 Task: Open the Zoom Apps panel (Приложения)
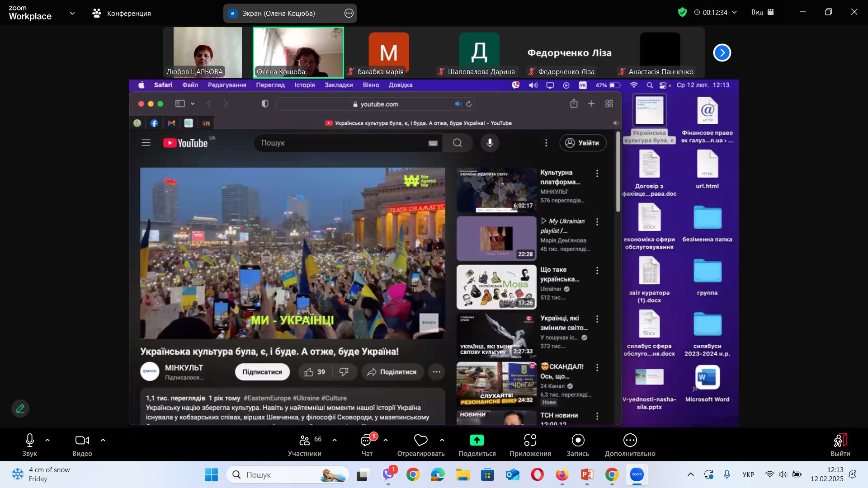pyautogui.click(x=530, y=440)
